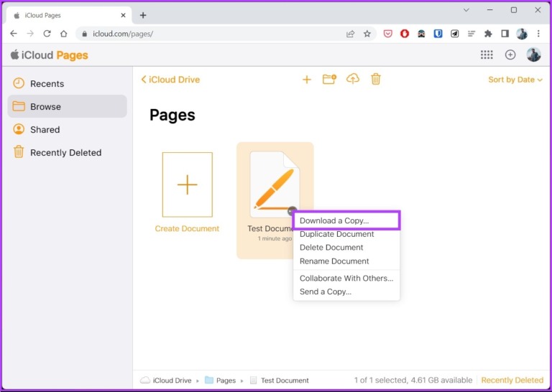The image size is (552, 392).
Task: Open a new browser tab
Action: (143, 15)
